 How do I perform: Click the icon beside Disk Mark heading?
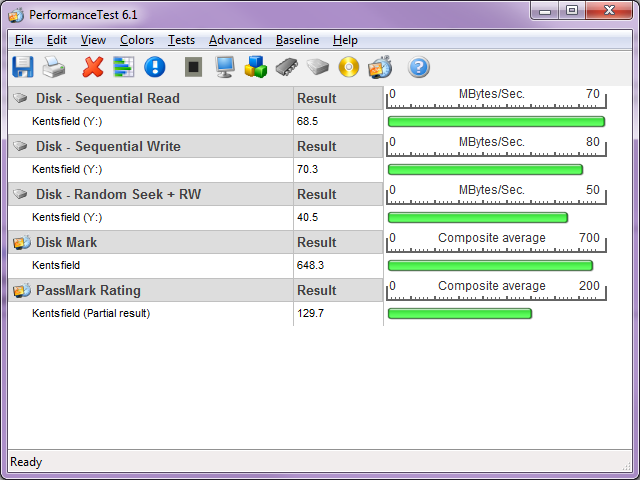tap(22, 242)
